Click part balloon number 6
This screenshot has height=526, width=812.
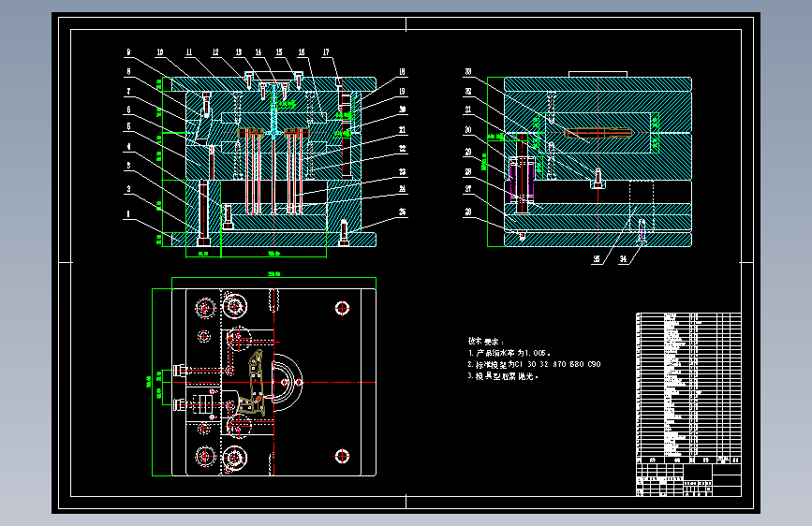128,110
